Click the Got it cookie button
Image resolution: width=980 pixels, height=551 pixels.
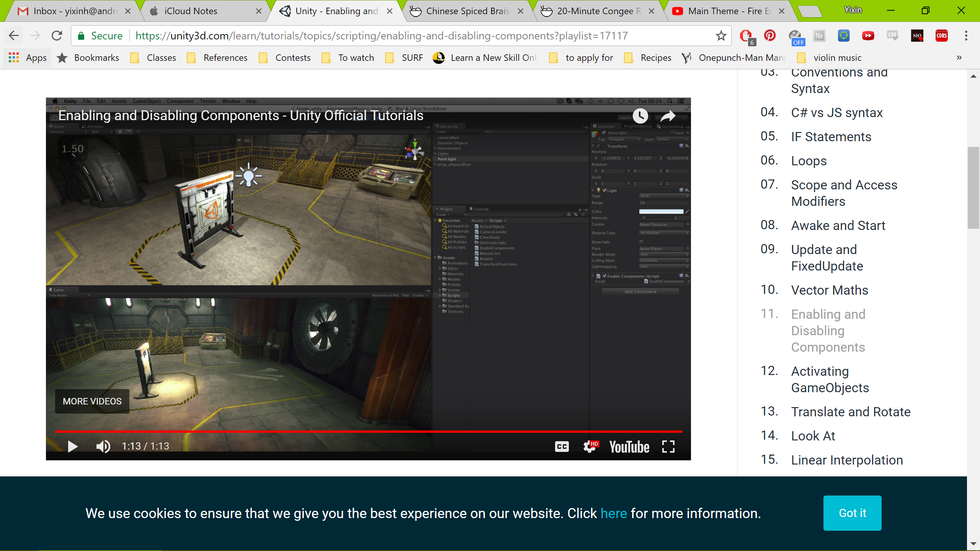[853, 513]
